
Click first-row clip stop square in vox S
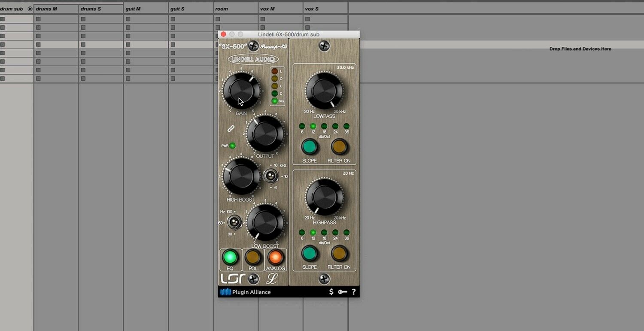click(307, 19)
